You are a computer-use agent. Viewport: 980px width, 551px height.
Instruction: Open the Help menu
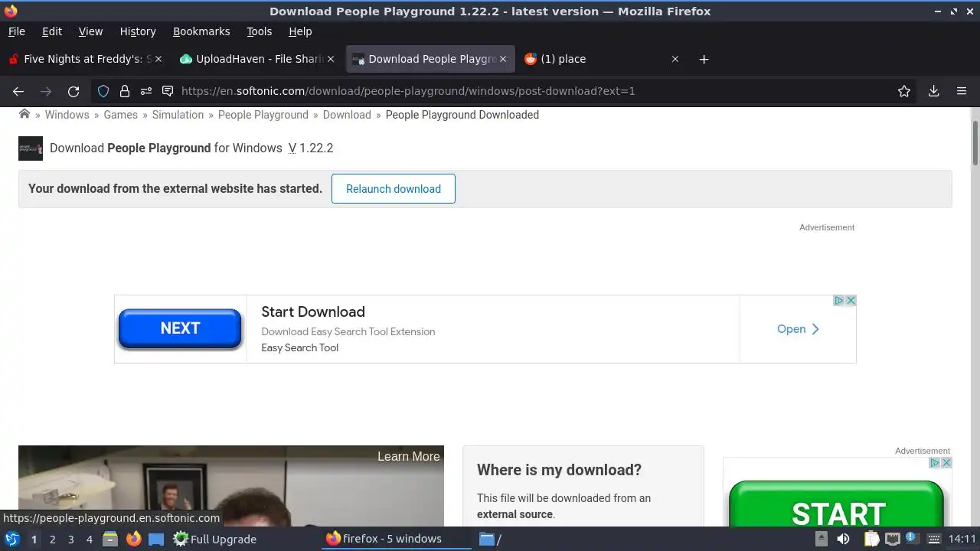click(x=300, y=31)
